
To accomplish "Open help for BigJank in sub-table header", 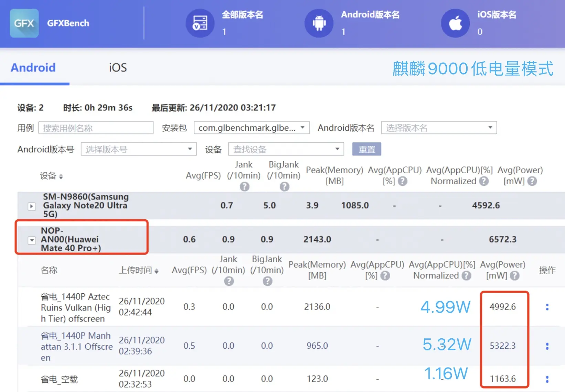I will tap(267, 281).
